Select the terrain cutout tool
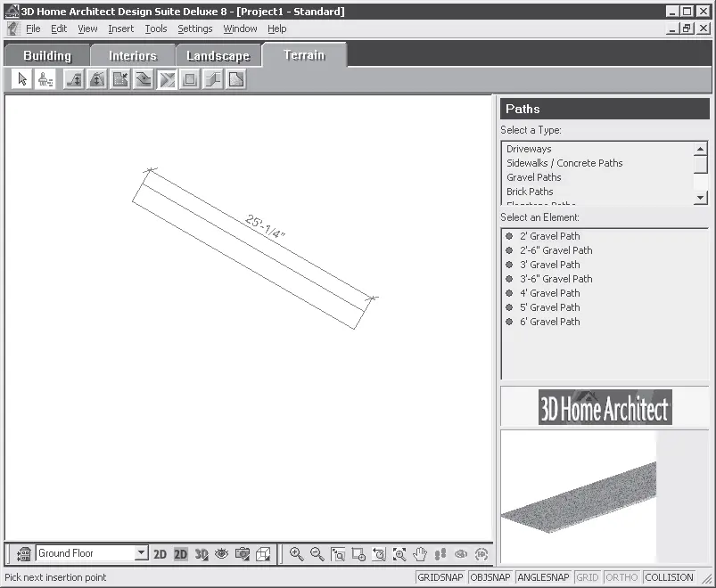The image size is (716, 588). tap(120, 79)
